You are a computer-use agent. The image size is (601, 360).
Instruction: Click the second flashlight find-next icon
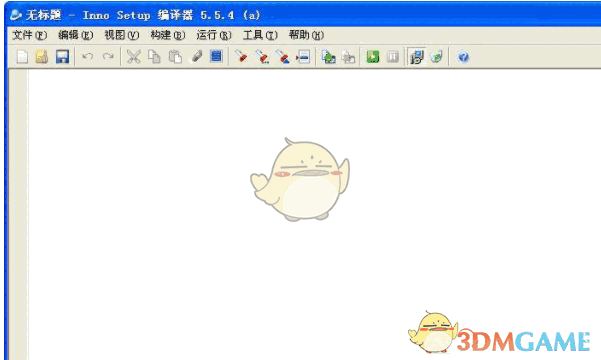(x=262, y=57)
